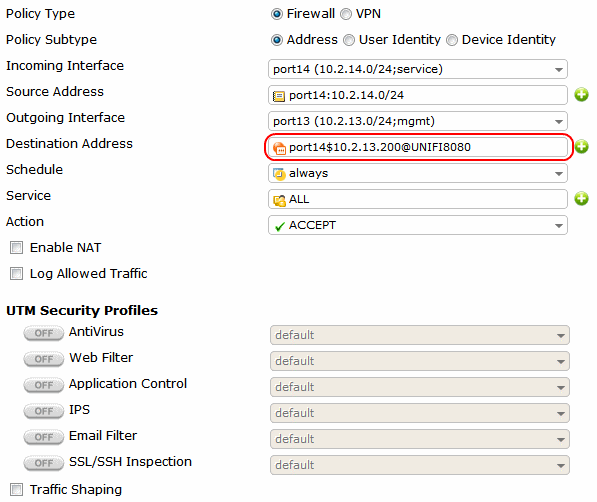
Task: Click the Action label
Action: click(25, 222)
